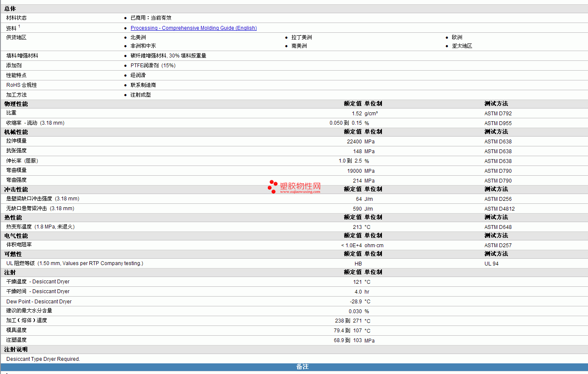Click the PTFE润滑剂 (15%) additive text

153,66
